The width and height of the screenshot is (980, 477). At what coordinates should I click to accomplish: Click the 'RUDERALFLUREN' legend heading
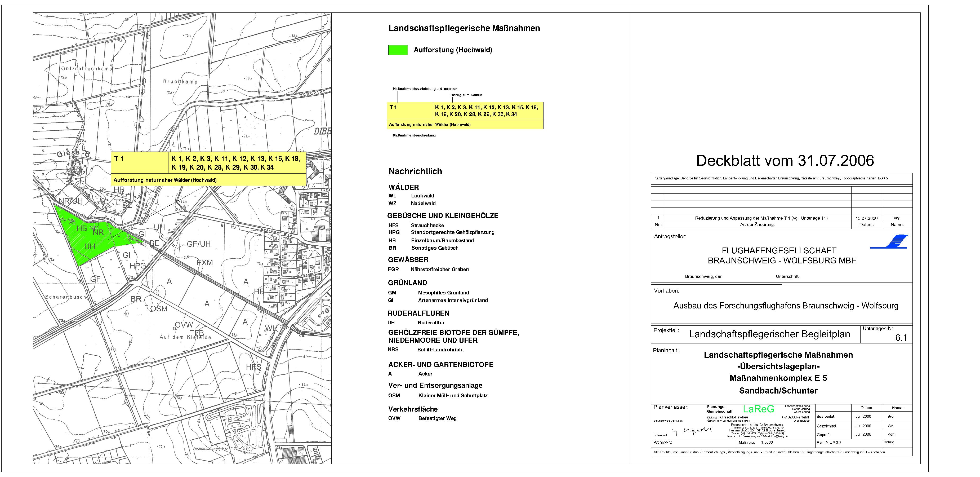(418, 313)
